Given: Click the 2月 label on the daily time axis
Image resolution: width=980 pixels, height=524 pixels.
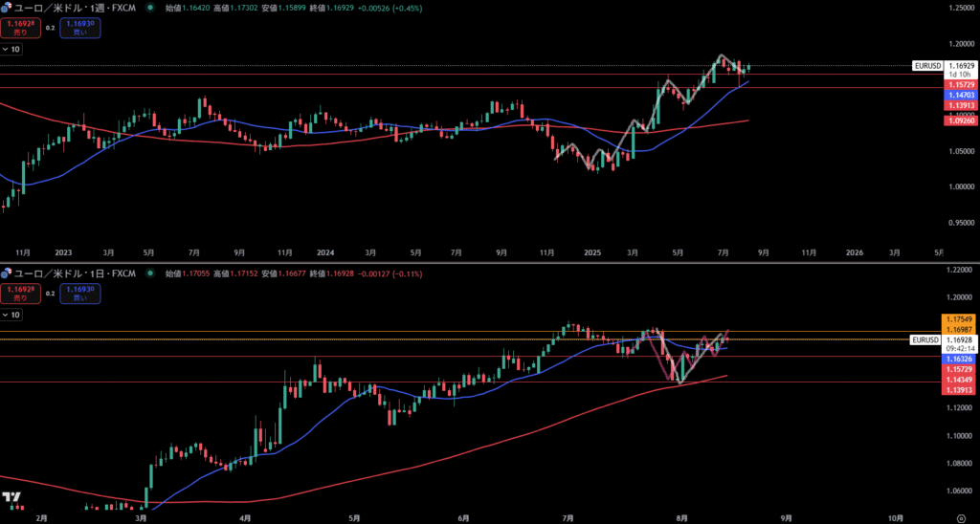Looking at the screenshot, I should (42, 517).
